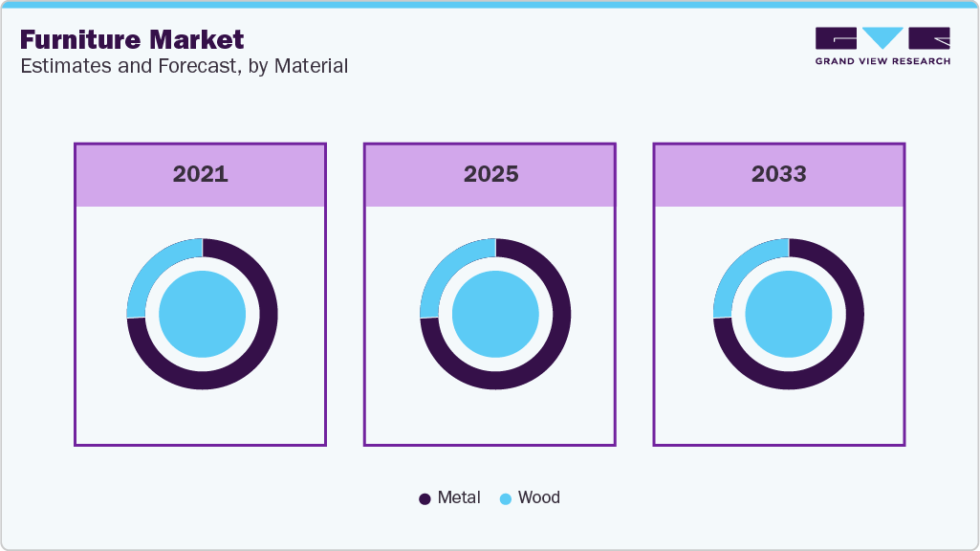Select the purple header color band above 2025
Image resolution: width=980 pixels, height=551 pixels.
tap(489, 174)
